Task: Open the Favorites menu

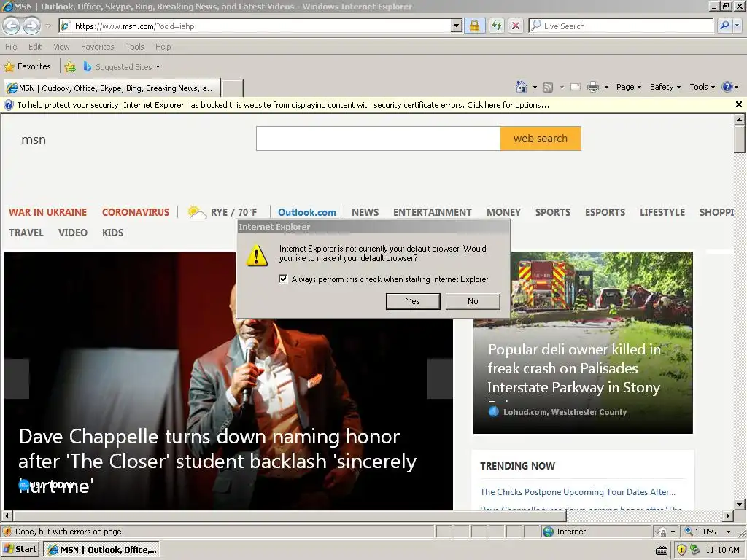Action: (x=98, y=47)
